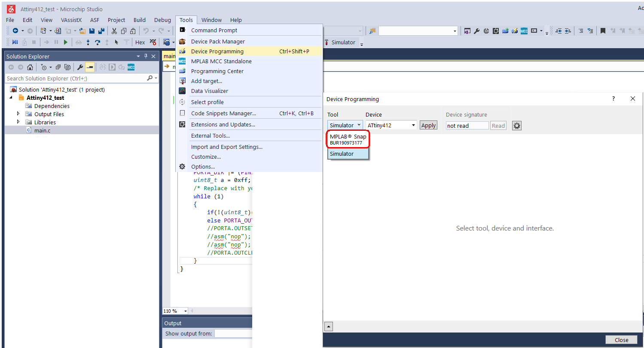Close the Device Programming dialog via Close button
The image size is (644, 348).
(621, 340)
